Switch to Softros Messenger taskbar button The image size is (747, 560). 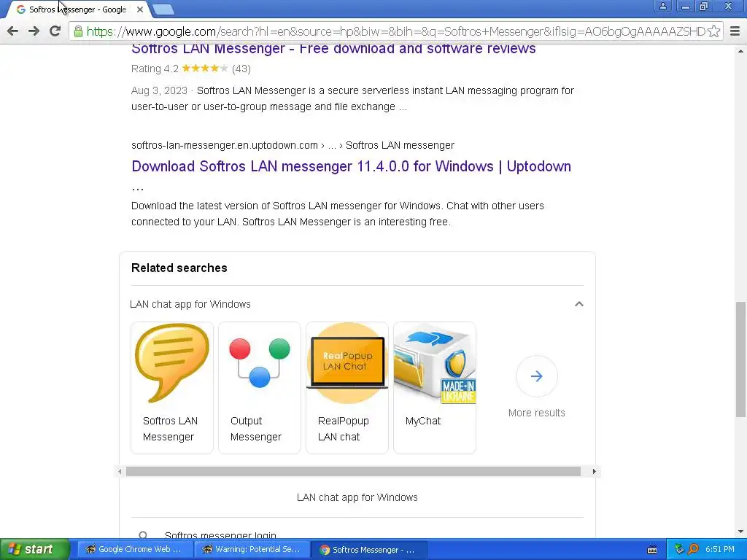click(x=368, y=550)
